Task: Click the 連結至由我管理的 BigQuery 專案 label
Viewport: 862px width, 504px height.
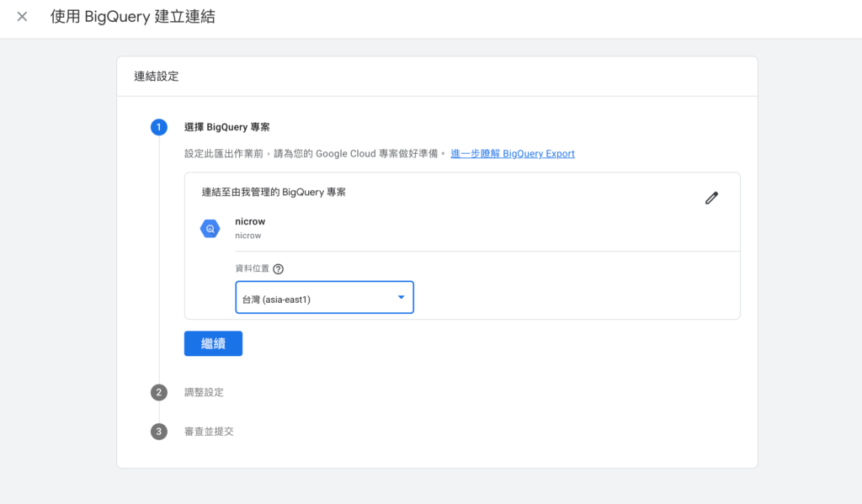Action: [x=274, y=192]
